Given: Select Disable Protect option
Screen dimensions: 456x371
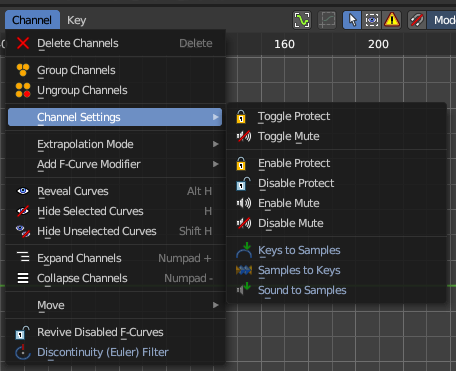Looking at the screenshot, I should (337, 183).
